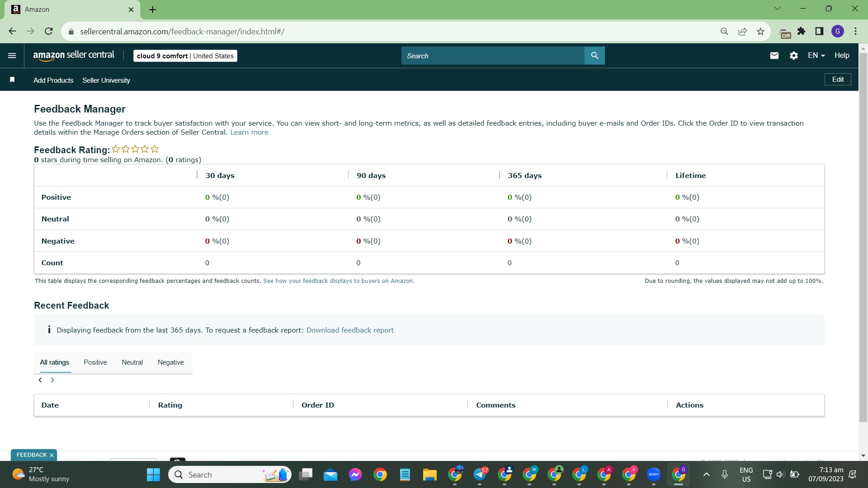This screenshot has height=488, width=868.
Task: Bookmark this page with the star
Action: click(x=760, y=31)
